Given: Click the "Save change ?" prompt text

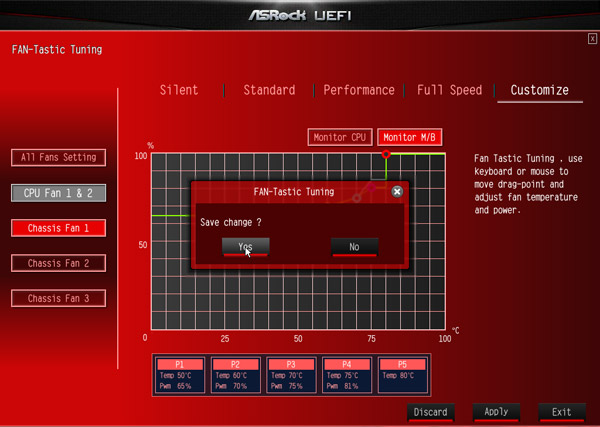Looking at the screenshot, I should [231, 223].
